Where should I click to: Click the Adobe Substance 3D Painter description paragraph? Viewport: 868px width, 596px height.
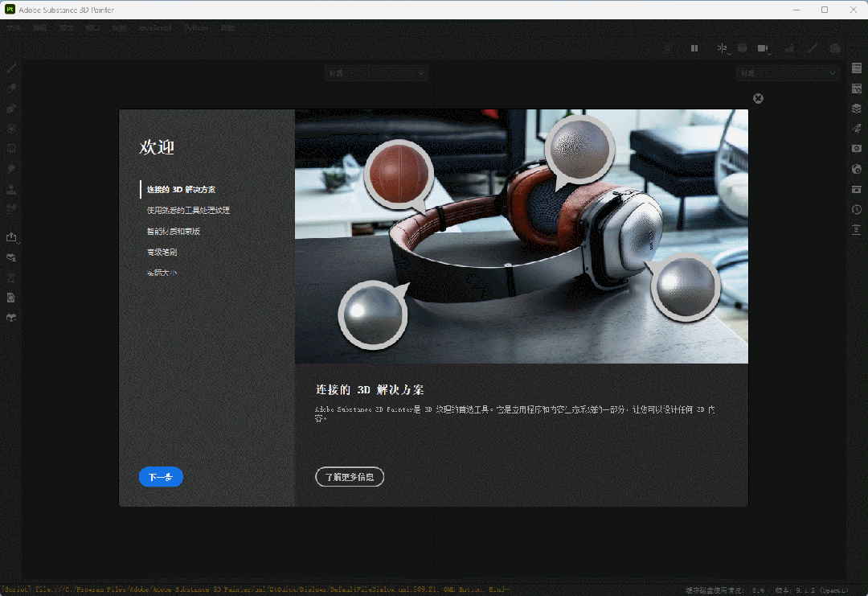point(515,413)
